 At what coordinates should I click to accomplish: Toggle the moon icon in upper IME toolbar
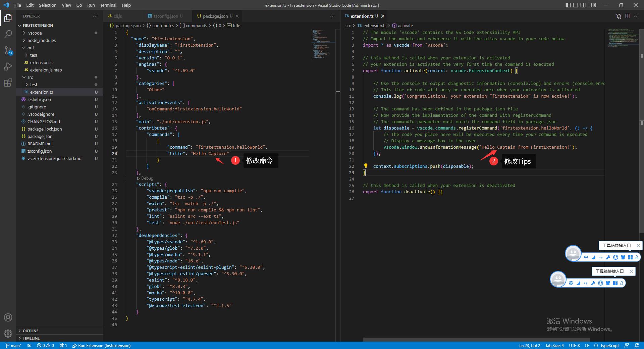(x=593, y=257)
